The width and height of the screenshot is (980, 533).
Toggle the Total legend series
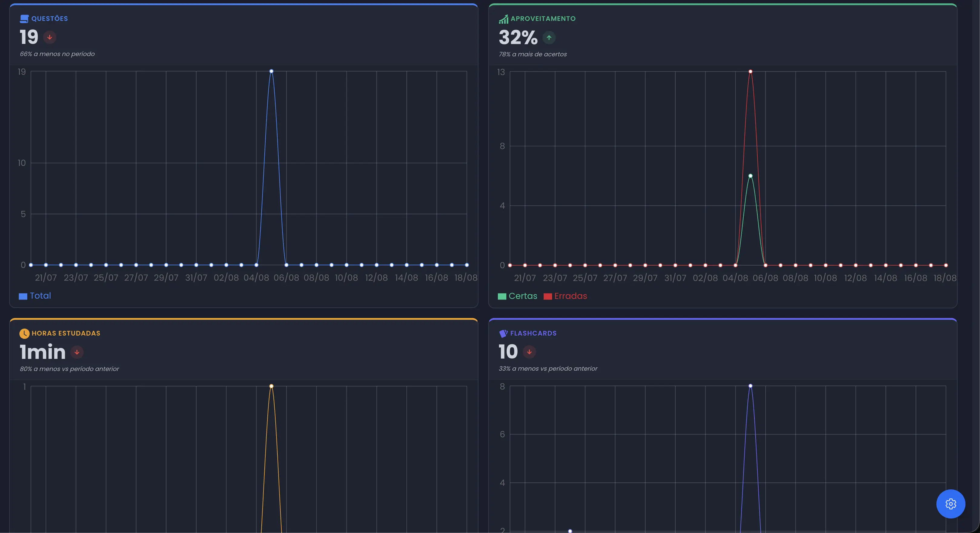(x=35, y=296)
